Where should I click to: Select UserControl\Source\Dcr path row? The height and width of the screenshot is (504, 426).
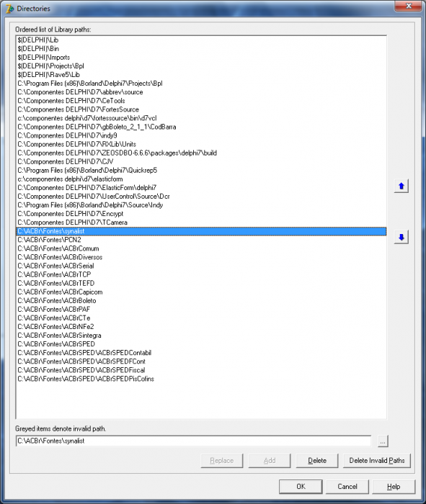(x=201, y=197)
